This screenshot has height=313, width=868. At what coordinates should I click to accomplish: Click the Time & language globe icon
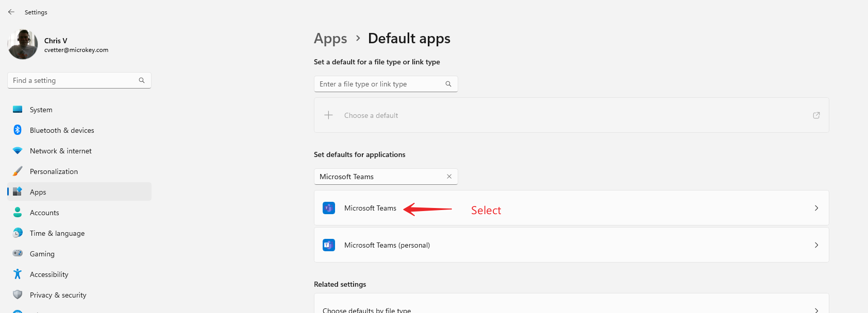click(x=18, y=233)
